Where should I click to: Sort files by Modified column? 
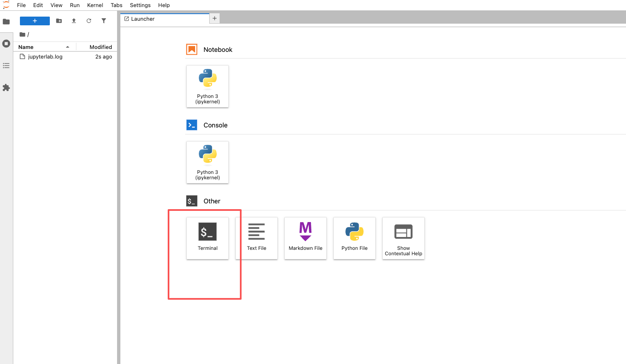[x=100, y=47]
